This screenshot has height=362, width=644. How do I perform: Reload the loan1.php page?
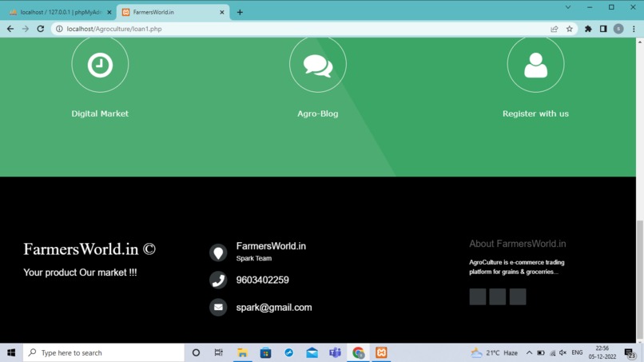pos(40,29)
